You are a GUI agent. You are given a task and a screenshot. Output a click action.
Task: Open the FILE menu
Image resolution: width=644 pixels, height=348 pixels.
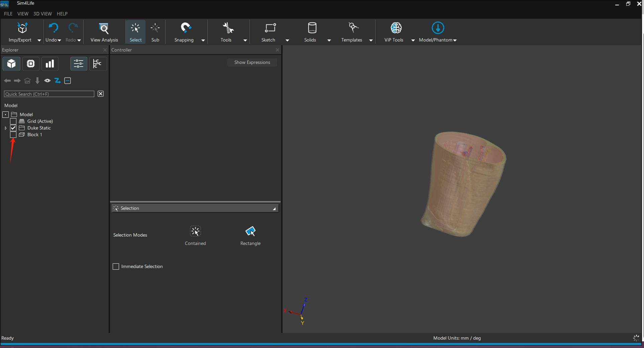(8, 14)
